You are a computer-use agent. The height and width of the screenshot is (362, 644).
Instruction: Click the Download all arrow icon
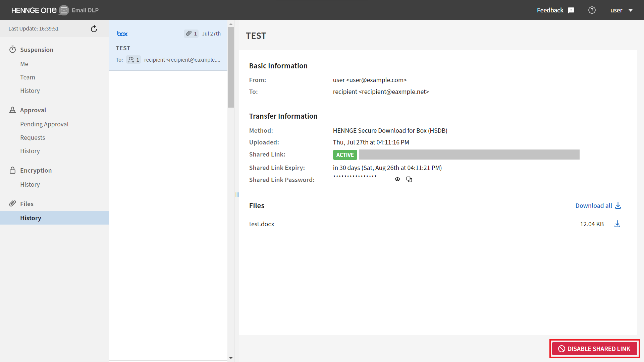click(618, 205)
